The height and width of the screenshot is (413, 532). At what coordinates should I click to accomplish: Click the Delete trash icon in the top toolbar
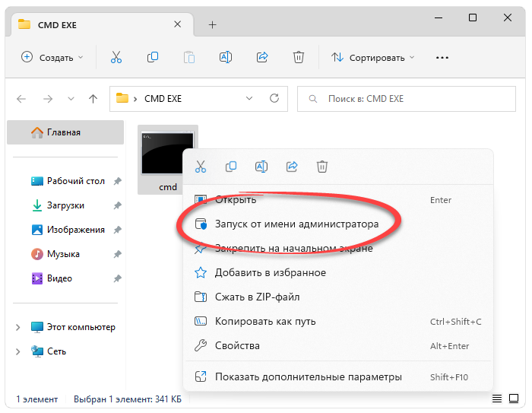(299, 57)
